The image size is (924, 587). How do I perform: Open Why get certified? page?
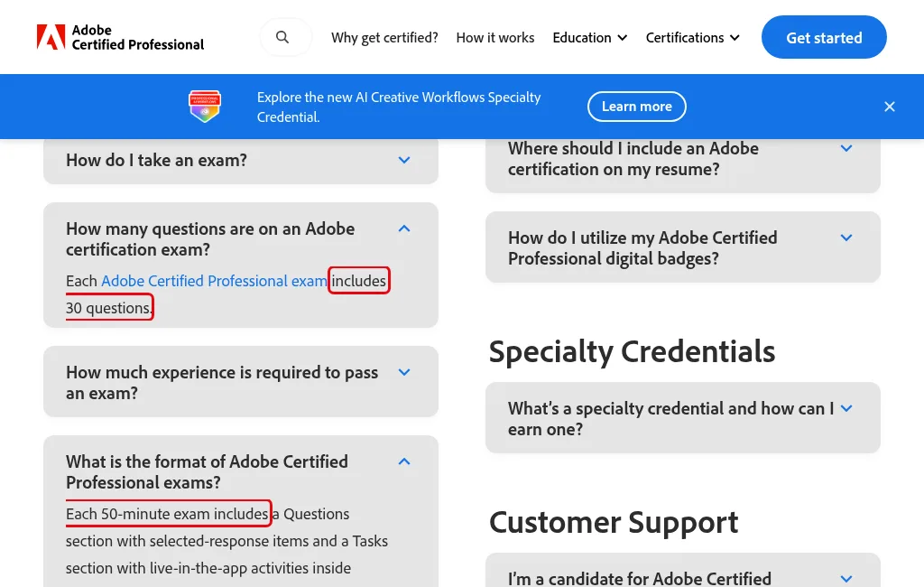pos(384,38)
